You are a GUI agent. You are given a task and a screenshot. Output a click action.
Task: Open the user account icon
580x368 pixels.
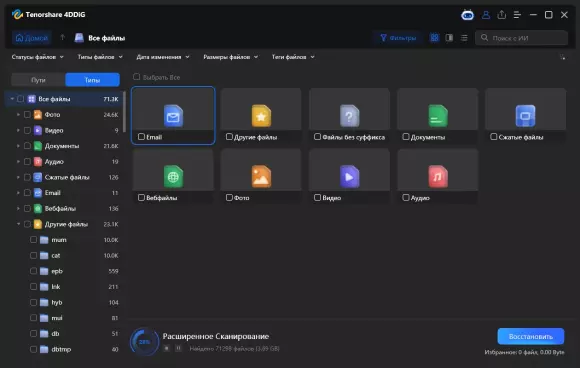click(486, 15)
